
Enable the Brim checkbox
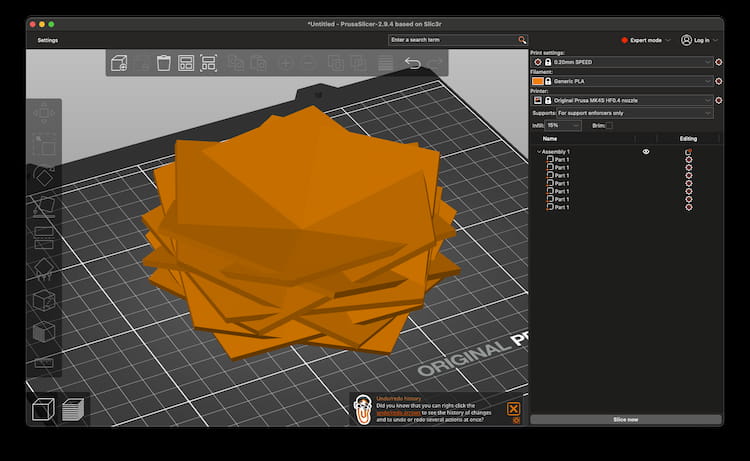(x=609, y=126)
